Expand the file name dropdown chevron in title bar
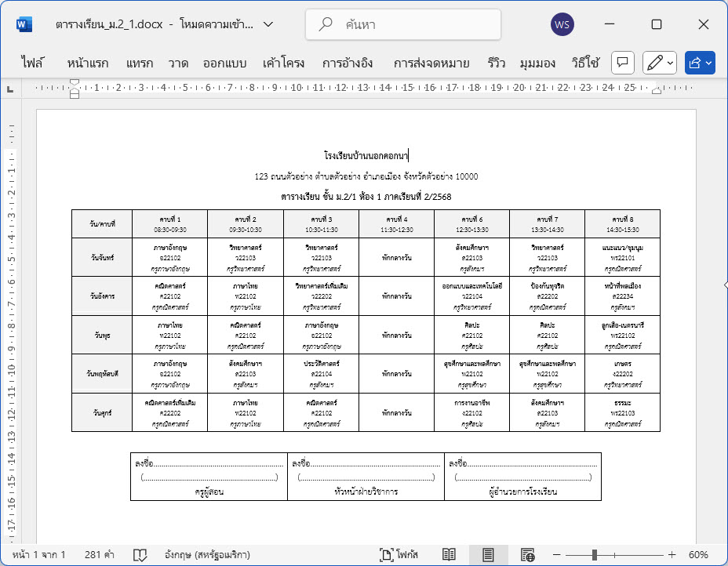Viewport: 728px width, 566px height. click(x=268, y=24)
